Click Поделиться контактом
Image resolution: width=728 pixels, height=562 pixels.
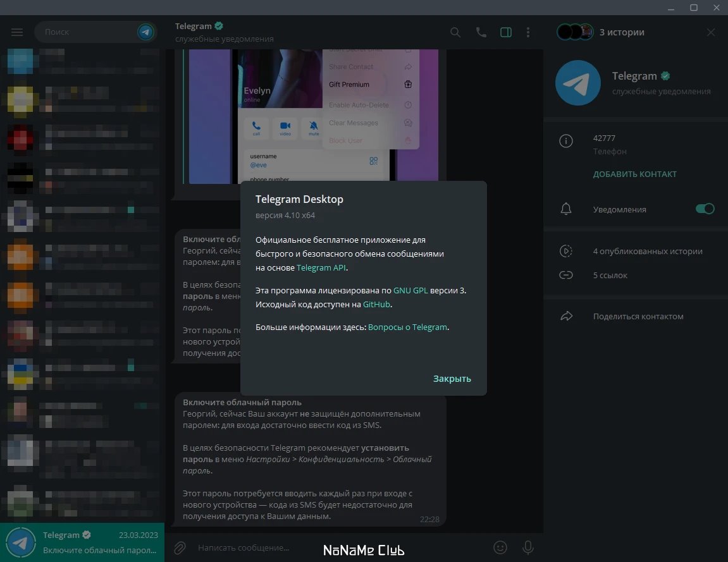638,316
